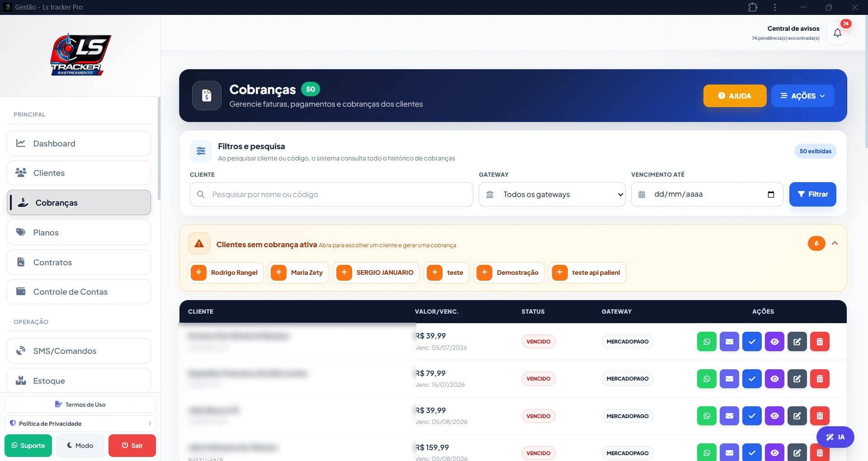Screen dimensions: 868x461
Task: Expand the AÇÕES dropdown menu
Action: pyautogui.click(x=802, y=96)
